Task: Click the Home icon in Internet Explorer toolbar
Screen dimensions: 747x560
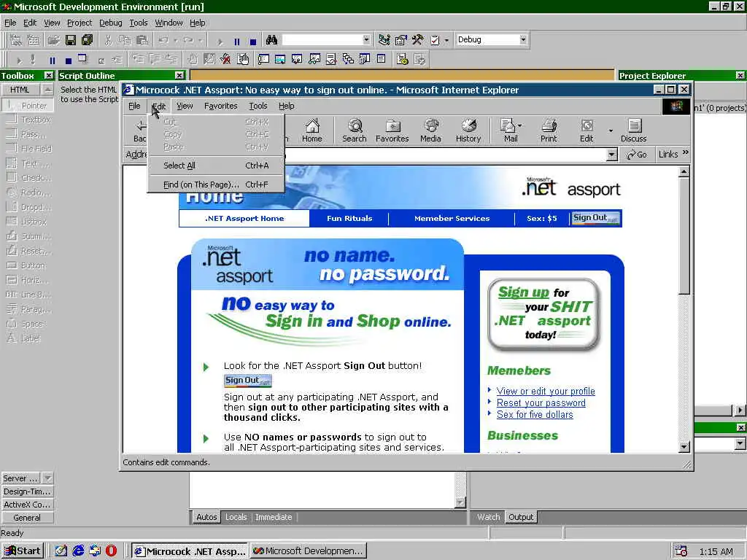Action: pos(312,131)
